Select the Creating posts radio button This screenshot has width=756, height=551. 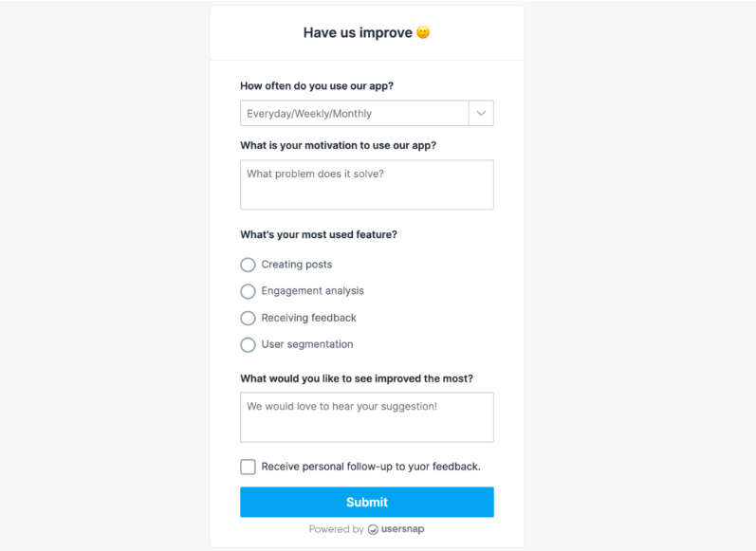248,265
